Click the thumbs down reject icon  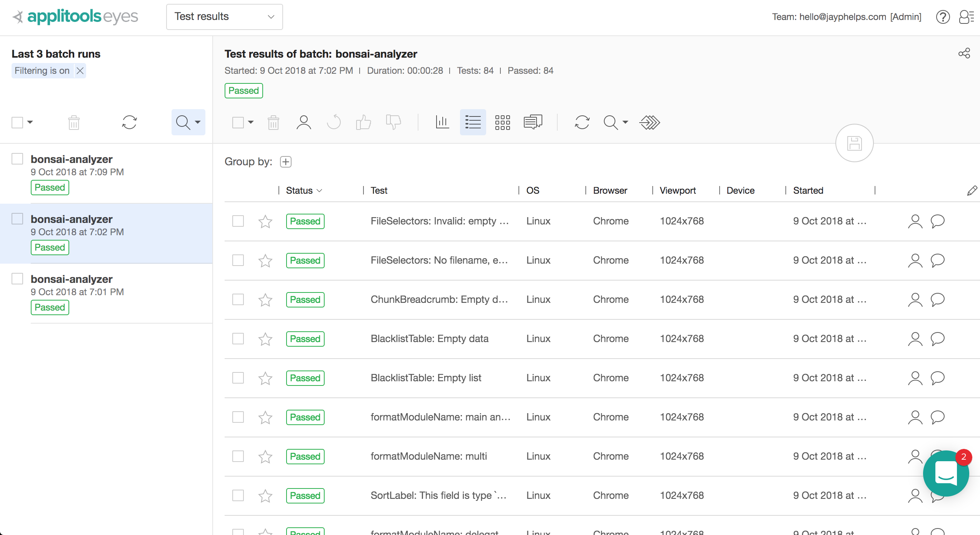(x=393, y=123)
